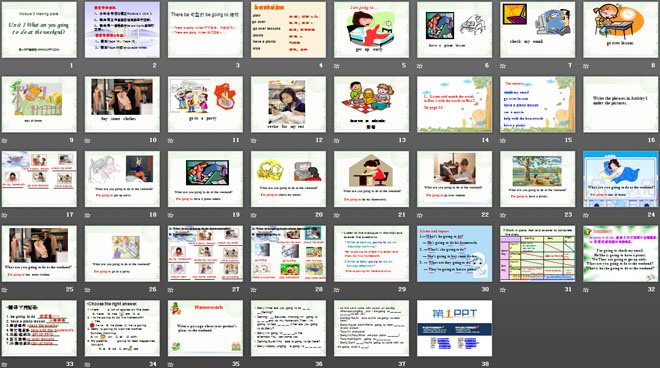Select slide 4, the orange vocabulary list
This screenshot has height=368, width=660.
click(x=288, y=29)
